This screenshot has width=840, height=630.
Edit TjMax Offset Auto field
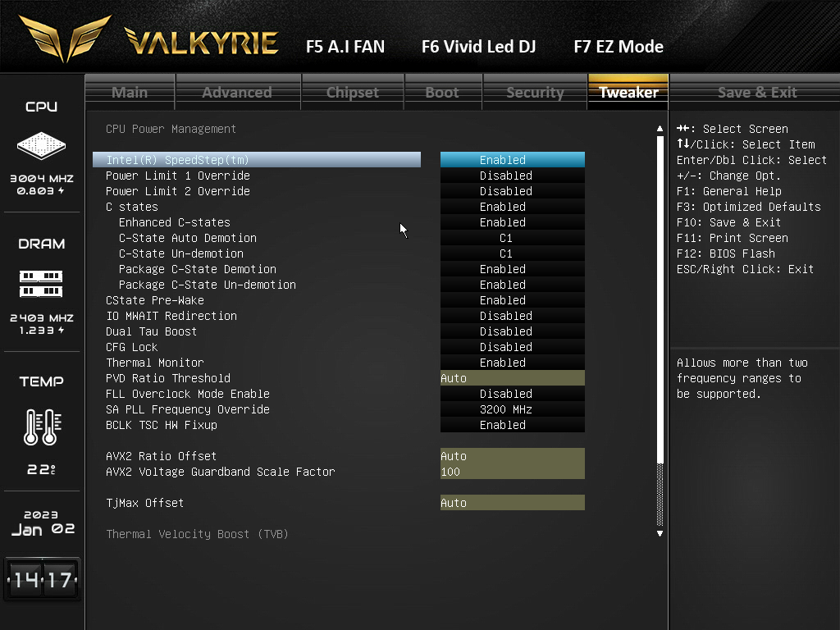tap(512, 503)
